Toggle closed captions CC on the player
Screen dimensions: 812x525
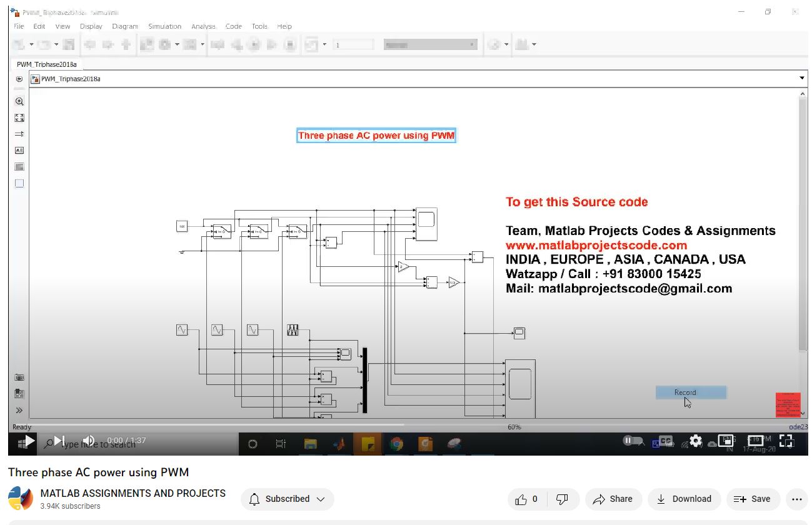click(666, 441)
